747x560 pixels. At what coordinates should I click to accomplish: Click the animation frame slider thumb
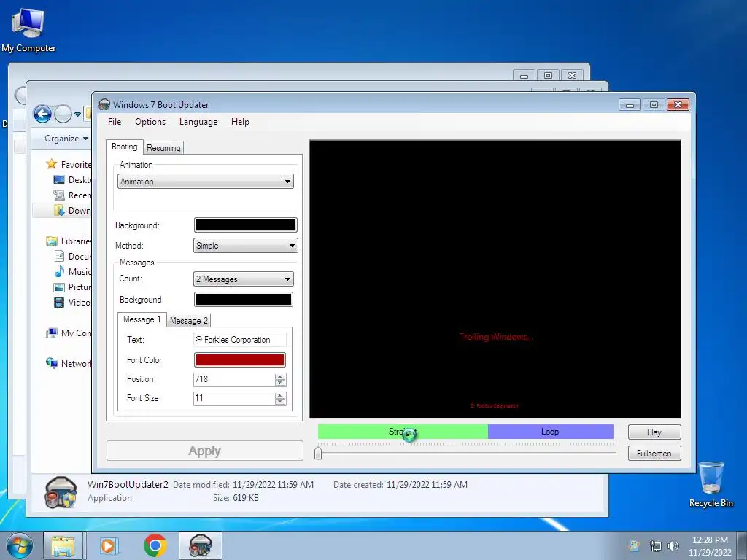coord(318,453)
